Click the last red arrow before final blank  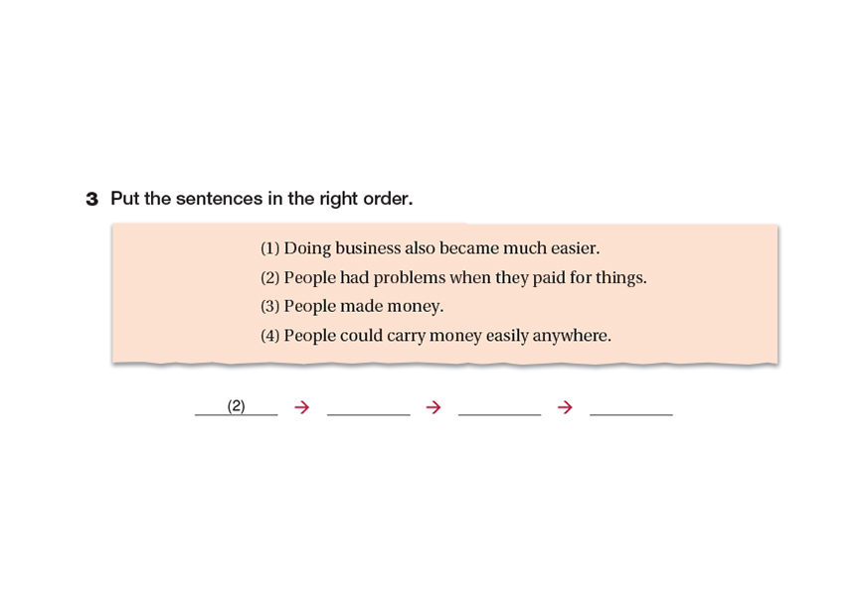point(565,407)
